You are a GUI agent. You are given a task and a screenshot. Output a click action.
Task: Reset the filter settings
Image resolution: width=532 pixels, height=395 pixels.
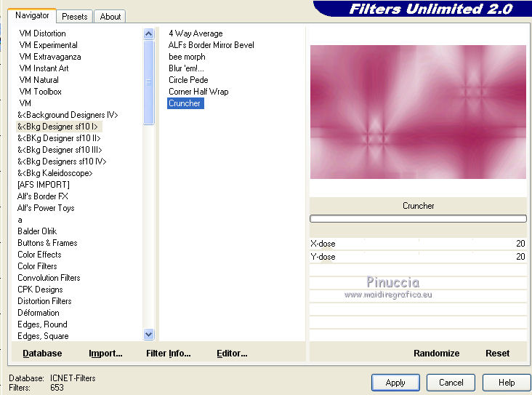pos(497,354)
